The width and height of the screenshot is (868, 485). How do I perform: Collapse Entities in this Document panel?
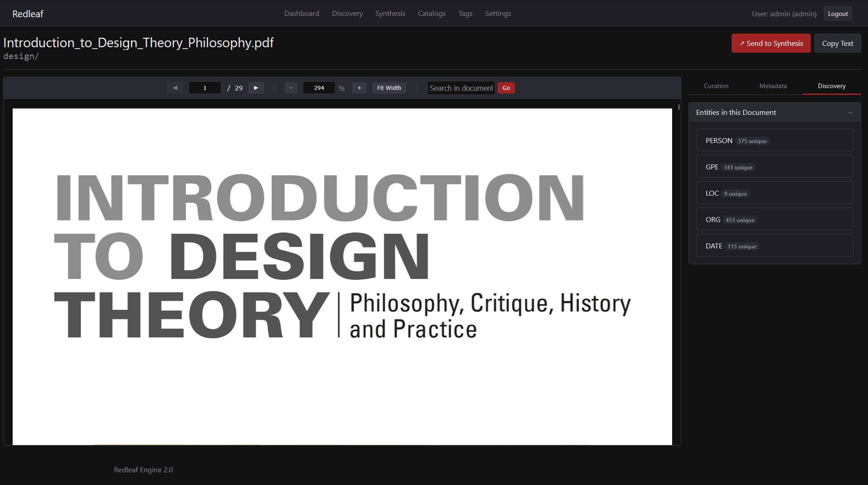coord(850,113)
